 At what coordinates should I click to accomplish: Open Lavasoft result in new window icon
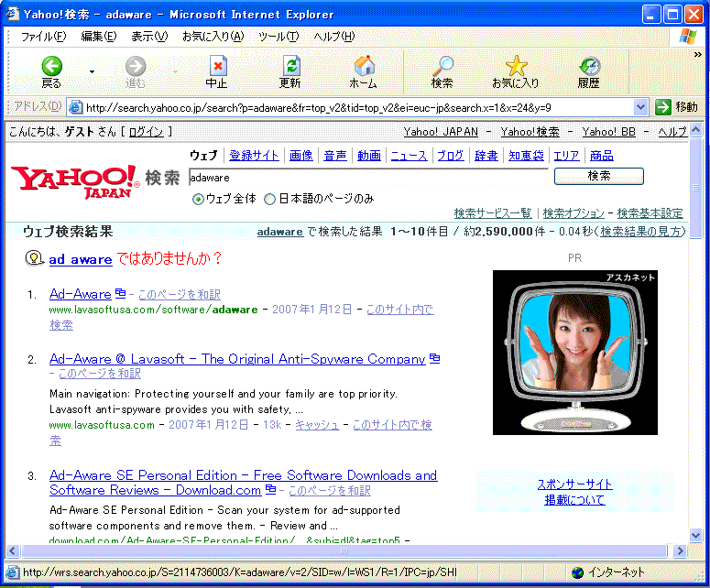coord(434,358)
